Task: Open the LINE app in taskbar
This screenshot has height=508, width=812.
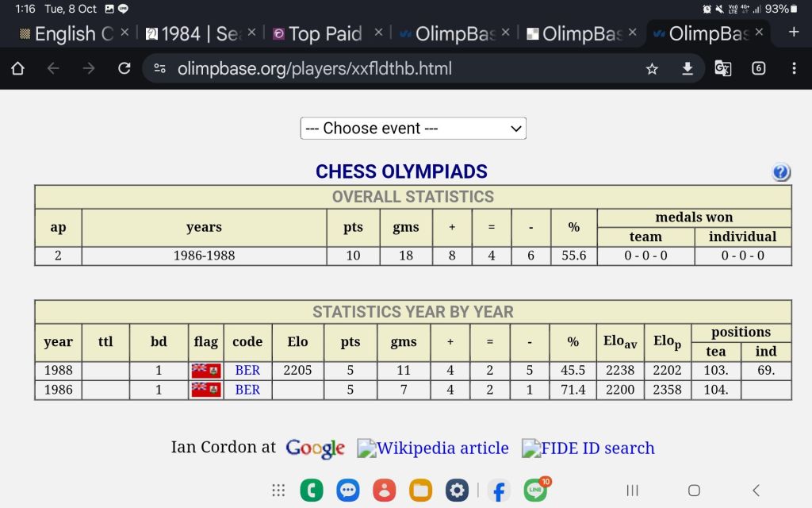Action: coord(536,491)
